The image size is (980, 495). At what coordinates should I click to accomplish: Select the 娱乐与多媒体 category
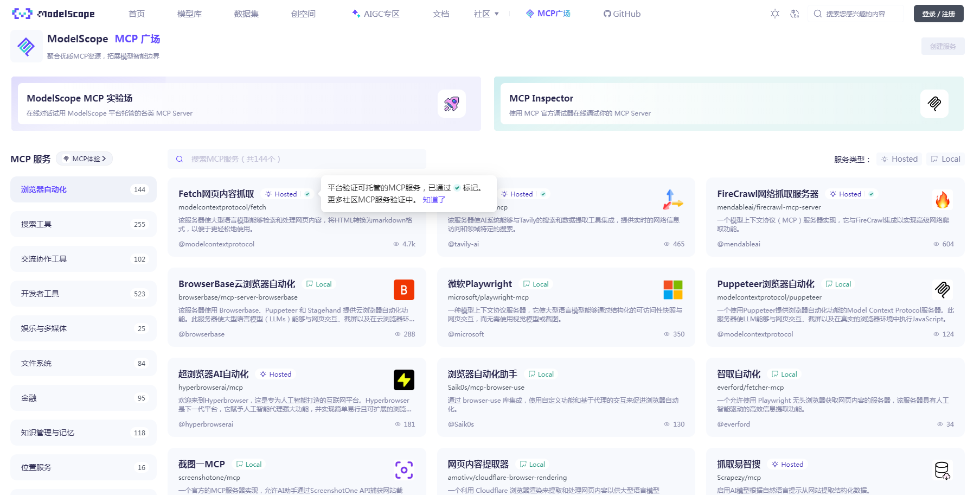tap(84, 328)
